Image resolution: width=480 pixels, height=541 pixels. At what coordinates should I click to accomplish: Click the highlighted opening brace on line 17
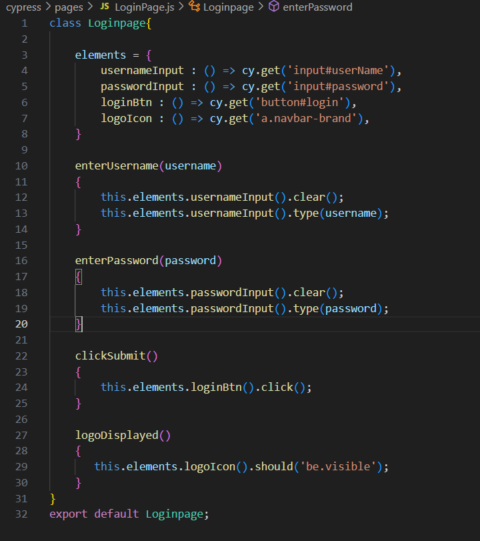coord(79,277)
